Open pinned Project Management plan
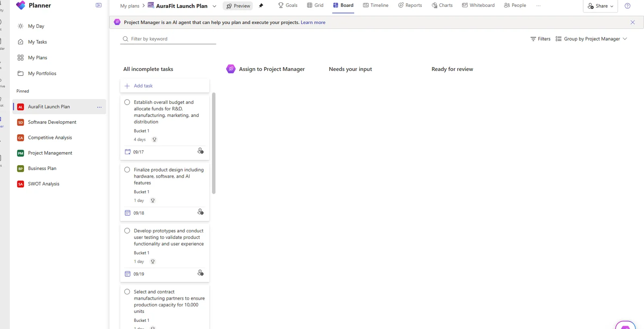This screenshot has height=329, width=644. click(x=50, y=153)
